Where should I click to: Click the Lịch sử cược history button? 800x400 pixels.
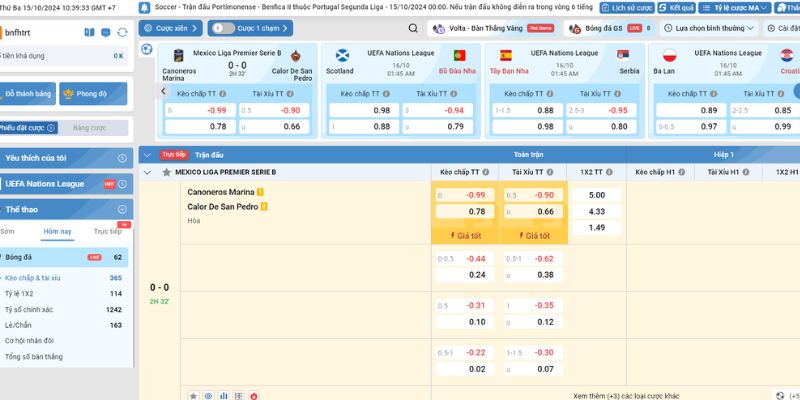click(x=627, y=8)
